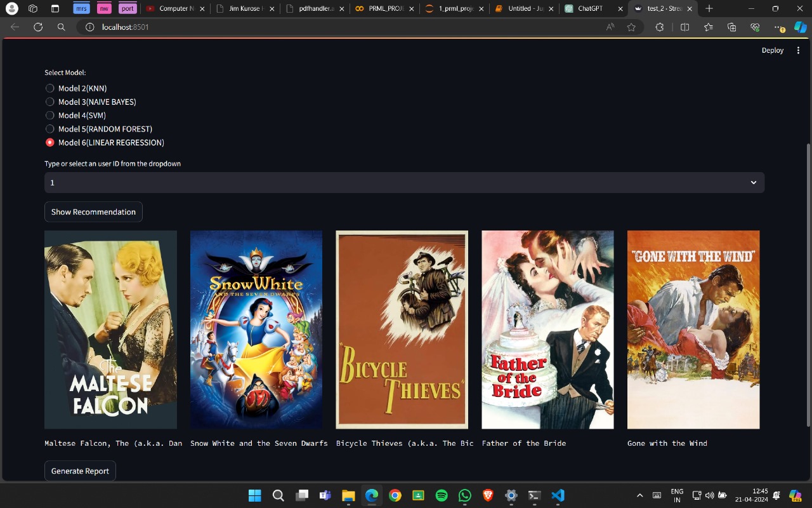Image resolution: width=812 pixels, height=508 pixels.
Task: Open the 'mrs' tab group
Action: click(x=81, y=9)
